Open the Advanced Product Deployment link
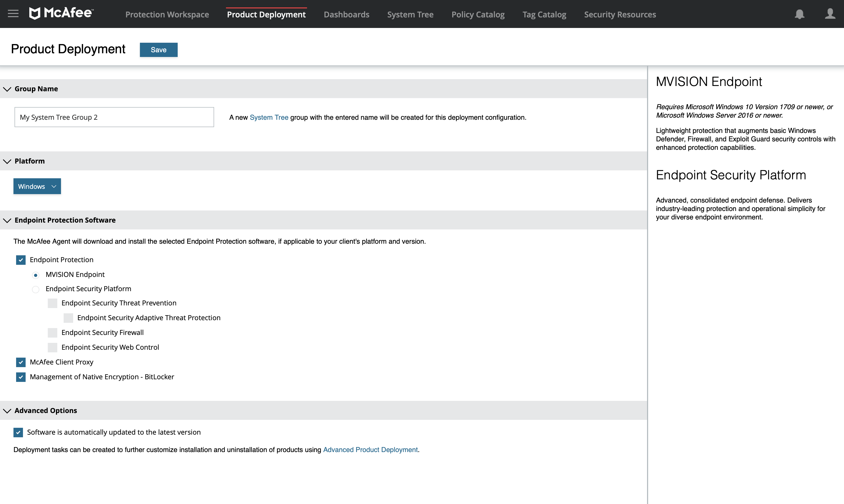844x504 pixels. tap(370, 450)
